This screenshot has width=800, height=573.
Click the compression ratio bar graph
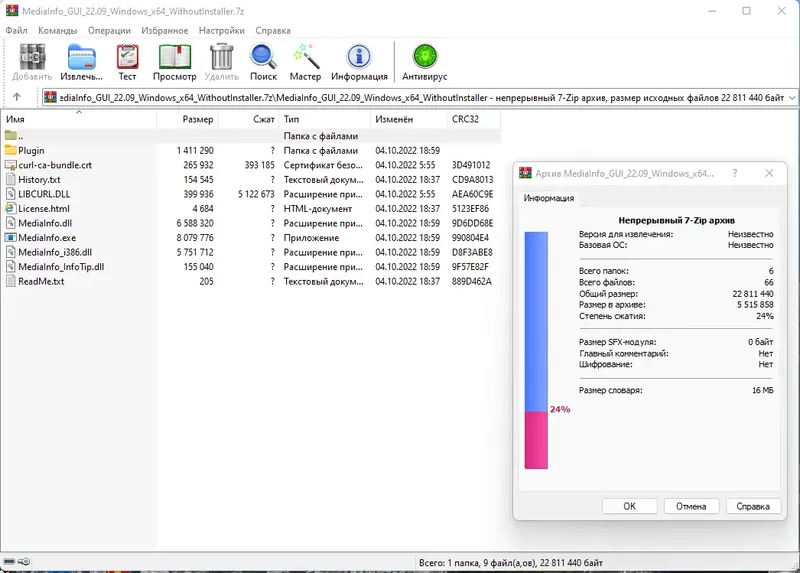point(536,350)
